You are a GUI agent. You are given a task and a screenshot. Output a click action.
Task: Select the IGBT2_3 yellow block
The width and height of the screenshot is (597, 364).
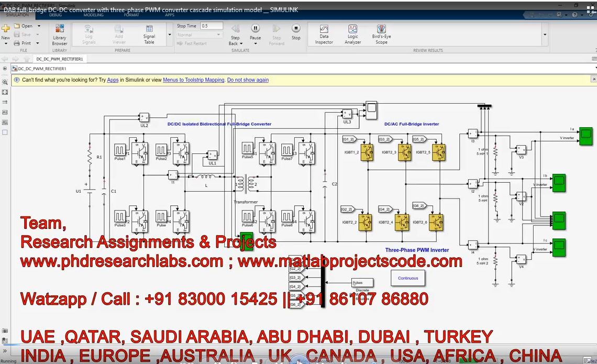404,152
